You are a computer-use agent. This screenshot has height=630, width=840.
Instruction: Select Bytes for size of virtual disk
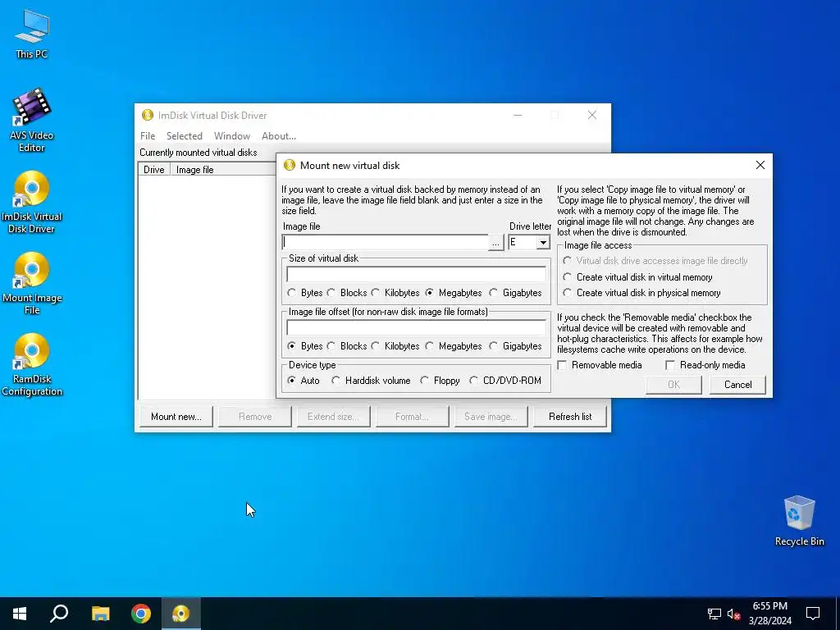pyautogui.click(x=291, y=293)
